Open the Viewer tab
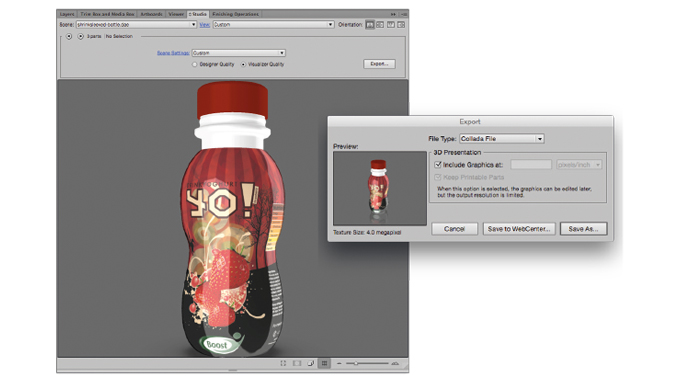 coord(176,14)
